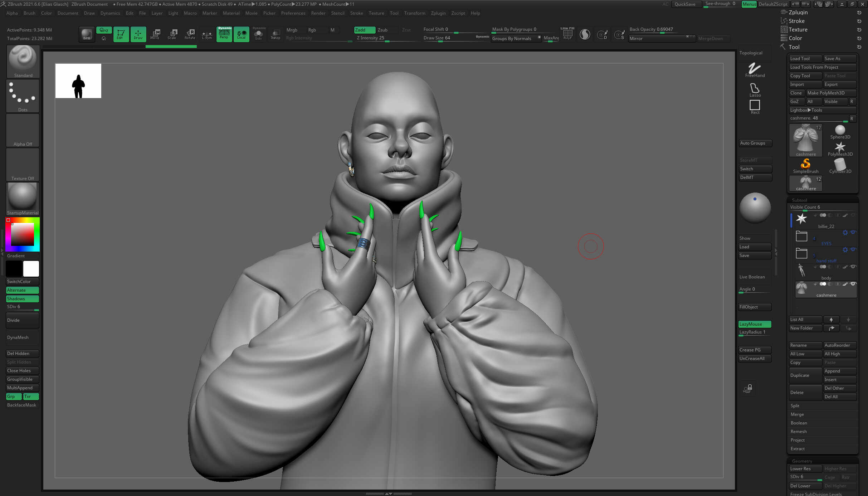Select the Sphere3D tool
The width and height of the screenshot is (868, 496).
tap(839, 131)
